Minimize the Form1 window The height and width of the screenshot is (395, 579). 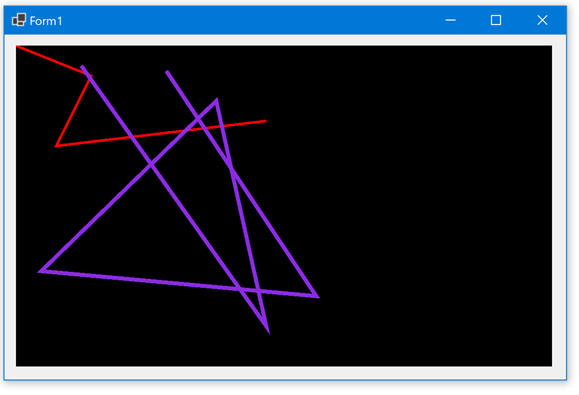[450, 20]
